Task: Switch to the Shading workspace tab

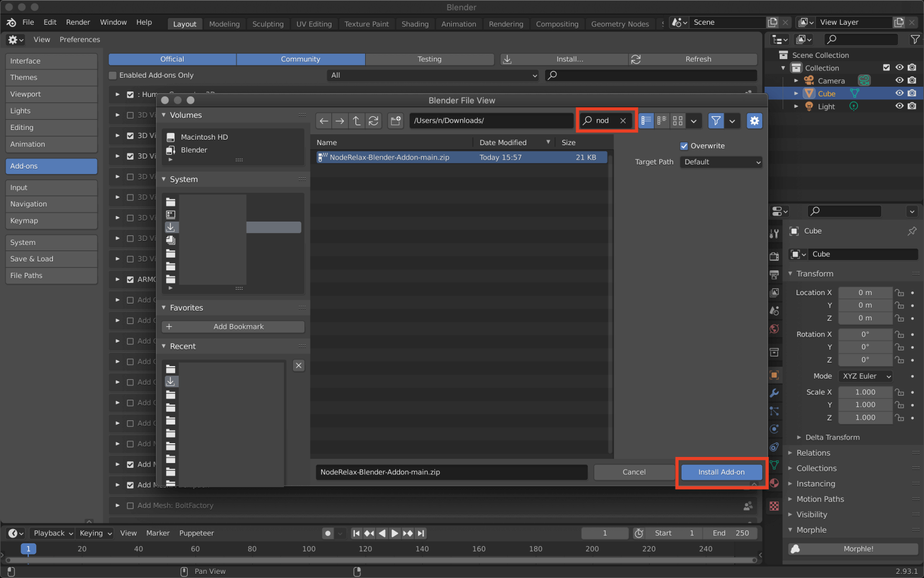Action: pyautogui.click(x=415, y=24)
